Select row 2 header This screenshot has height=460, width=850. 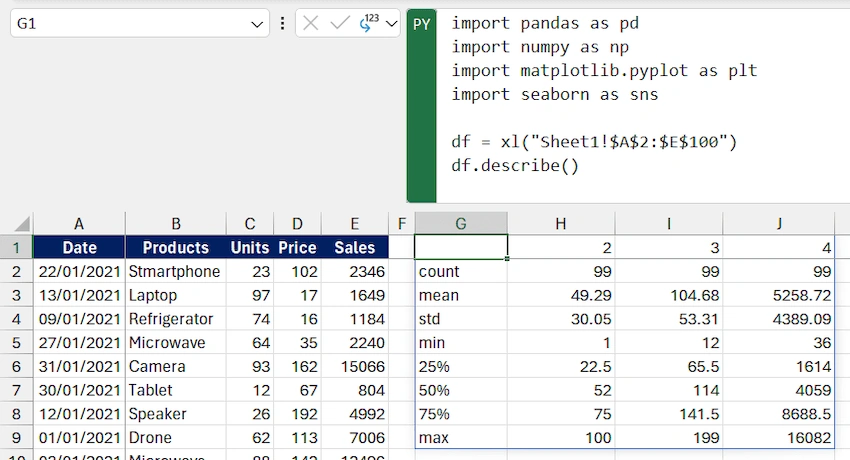coord(16,271)
